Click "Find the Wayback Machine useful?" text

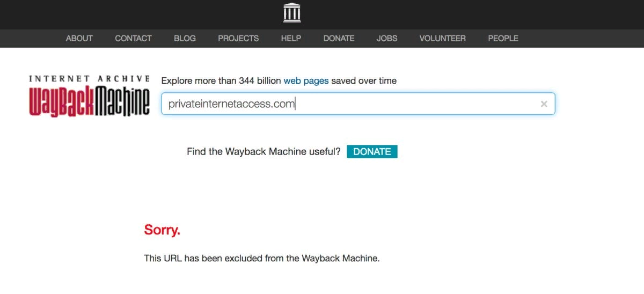[264, 152]
